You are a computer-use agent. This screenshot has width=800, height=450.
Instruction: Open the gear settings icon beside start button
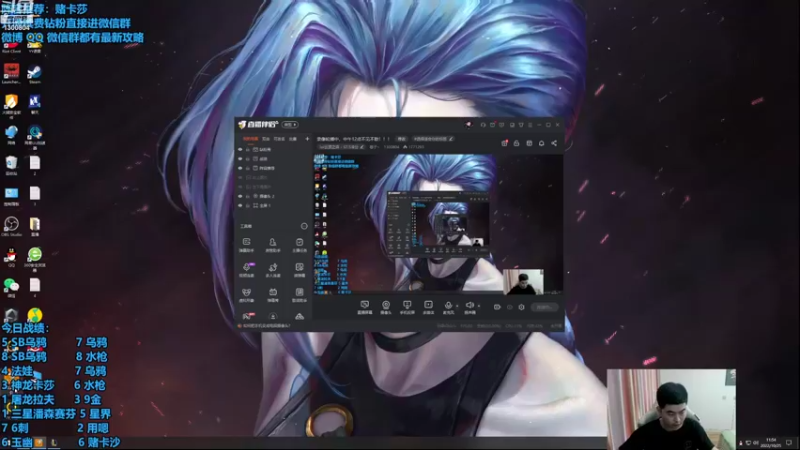click(x=521, y=307)
